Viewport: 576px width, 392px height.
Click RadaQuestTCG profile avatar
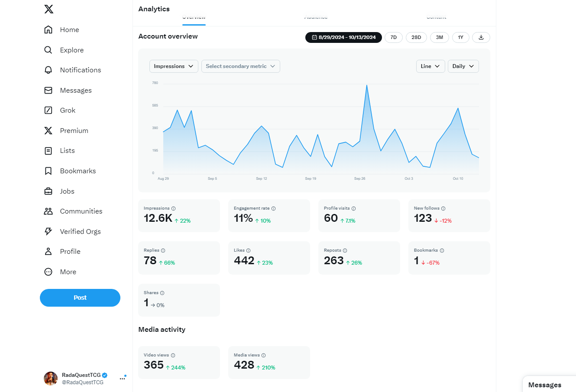51,379
